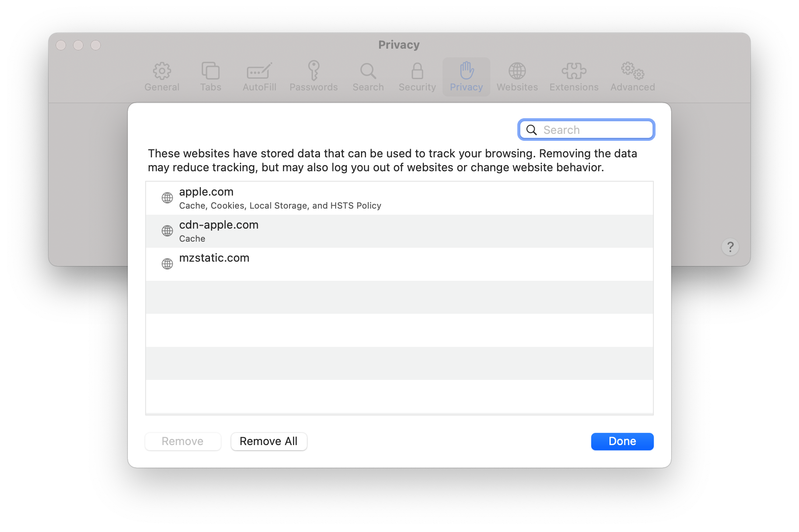Open the Advanced gears tab

tap(633, 76)
